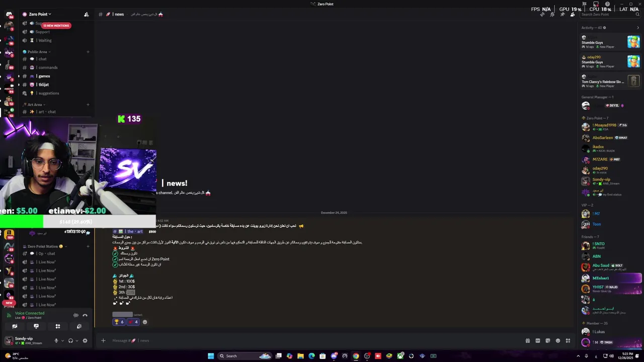Click the invite people icon beside Zero Point

pos(86,14)
